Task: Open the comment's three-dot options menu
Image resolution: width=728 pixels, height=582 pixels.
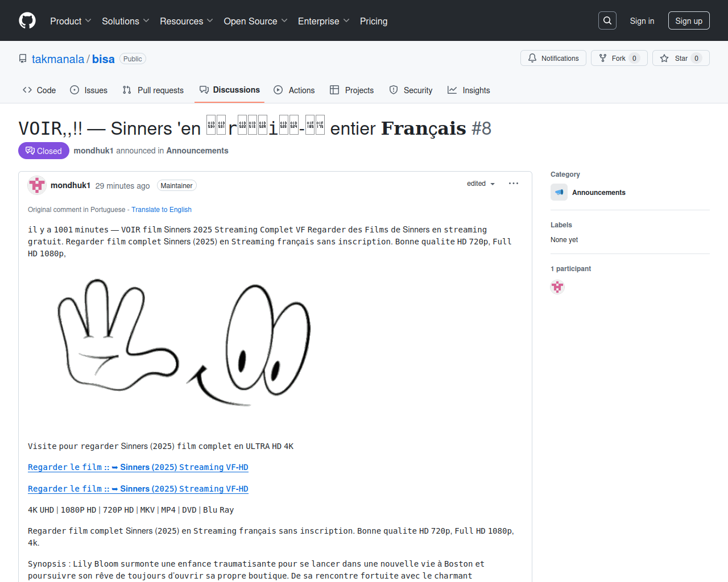Action: (x=514, y=184)
